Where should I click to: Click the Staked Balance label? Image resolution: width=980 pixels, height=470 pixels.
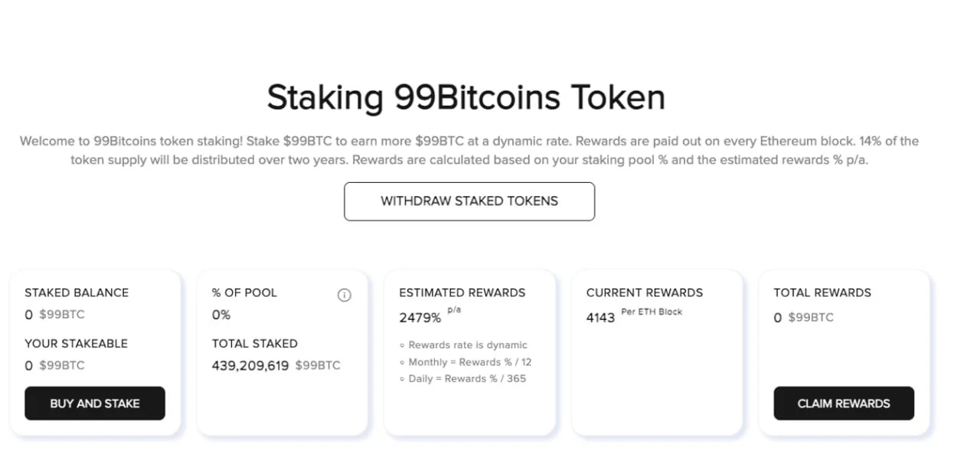(77, 292)
